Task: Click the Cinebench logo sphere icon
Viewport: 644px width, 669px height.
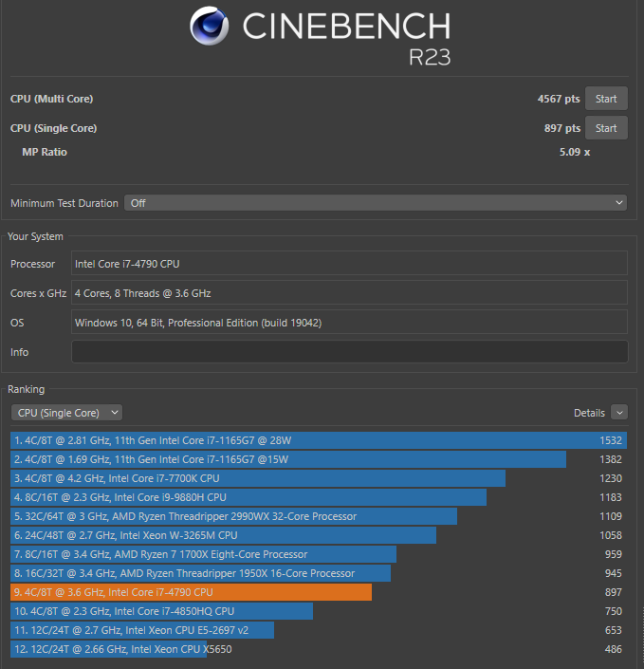Action: (209, 26)
